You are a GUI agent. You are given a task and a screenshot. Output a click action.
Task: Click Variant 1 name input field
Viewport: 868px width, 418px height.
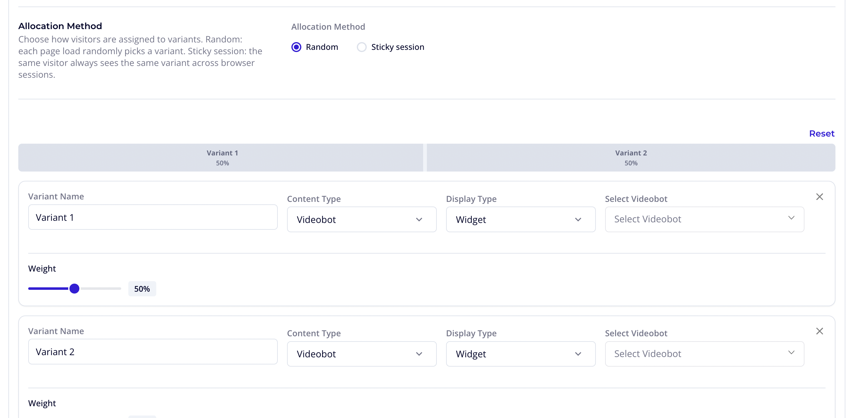coord(153,217)
